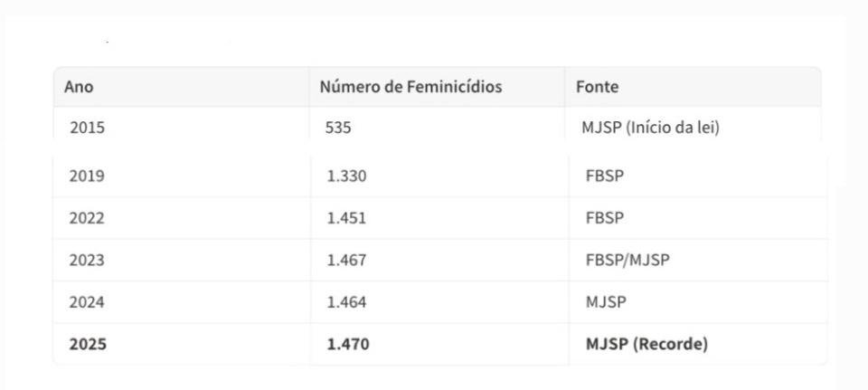Click the 1.467 value cell
This screenshot has width=868, height=390.
coord(347,261)
